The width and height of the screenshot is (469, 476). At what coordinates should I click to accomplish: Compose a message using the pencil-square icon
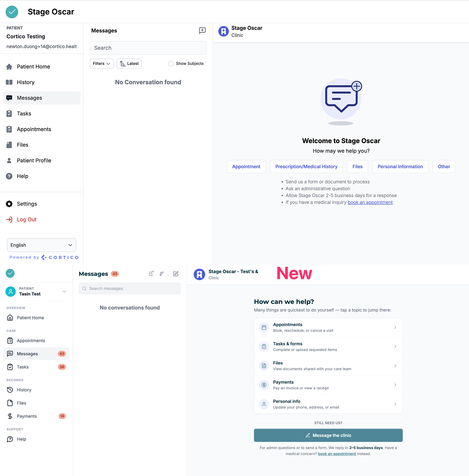click(x=176, y=274)
